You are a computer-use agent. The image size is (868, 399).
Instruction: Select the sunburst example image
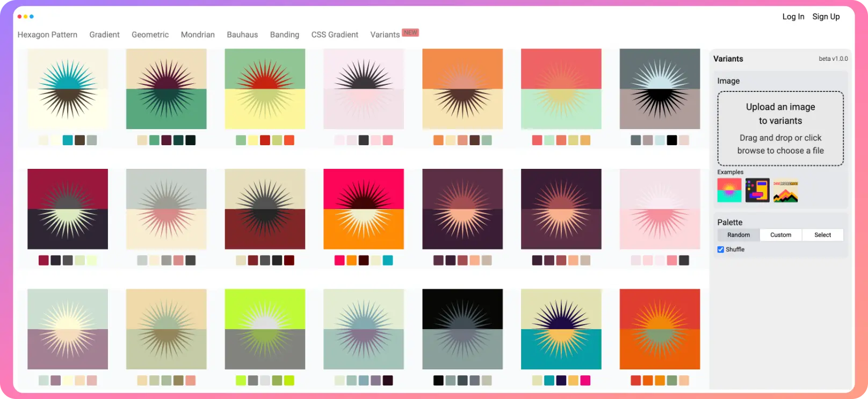(729, 190)
